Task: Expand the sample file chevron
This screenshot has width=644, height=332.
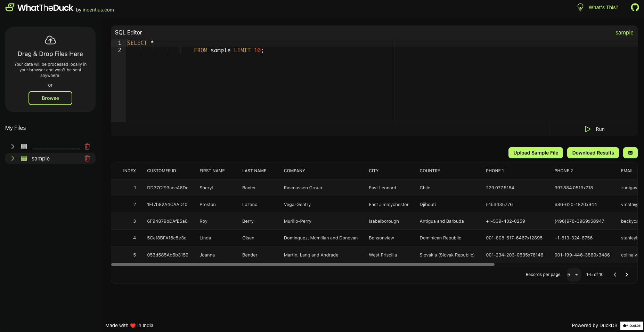Action: pyautogui.click(x=13, y=158)
